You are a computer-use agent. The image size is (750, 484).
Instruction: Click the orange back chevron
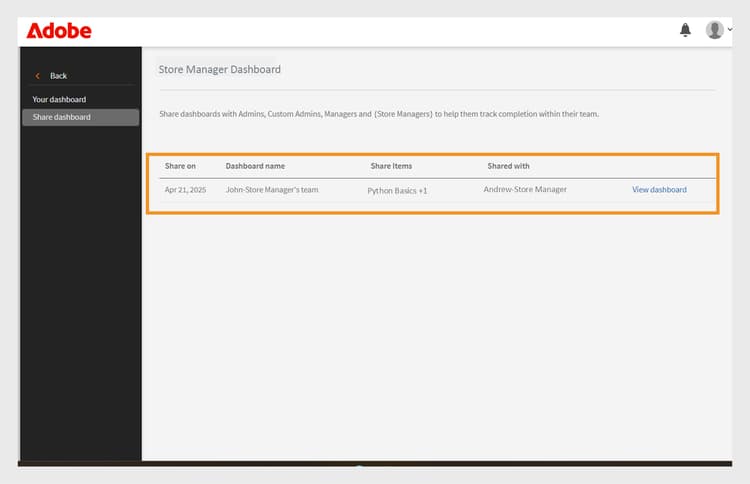point(37,76)
